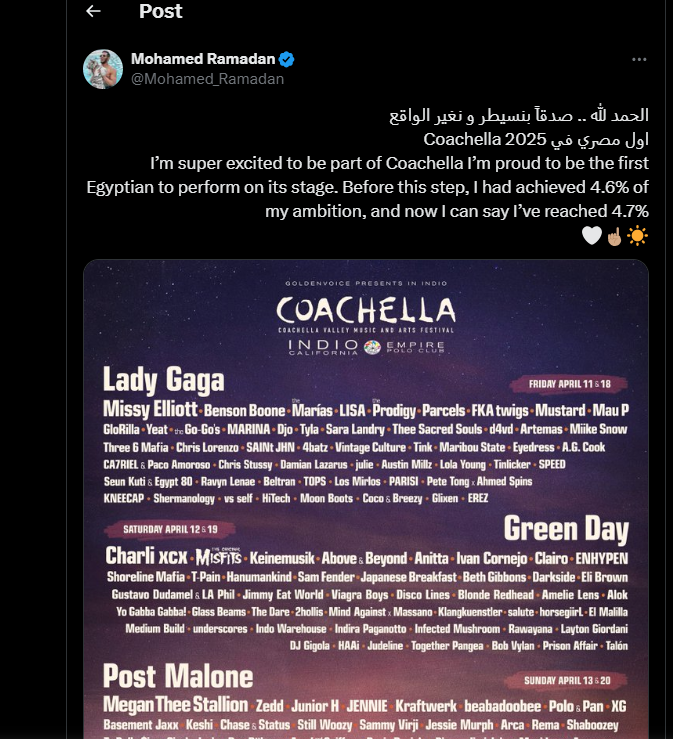Click the blue verified badge

click(x=286, y=59)
